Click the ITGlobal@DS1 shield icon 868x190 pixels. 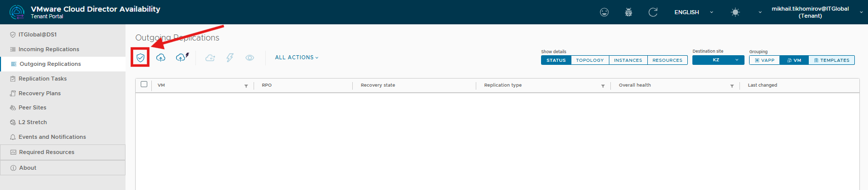point(13,35)
